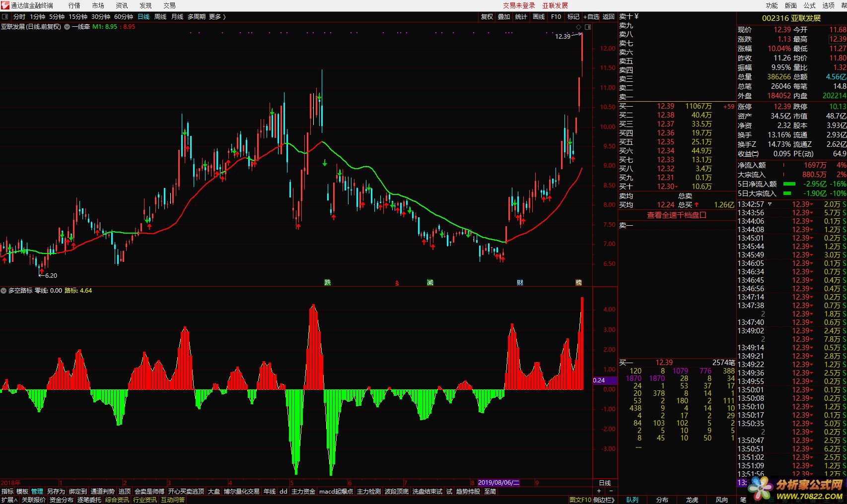Click 查看全速千档盘口 link
Screen dimensions: 847x504
[677, 215]
